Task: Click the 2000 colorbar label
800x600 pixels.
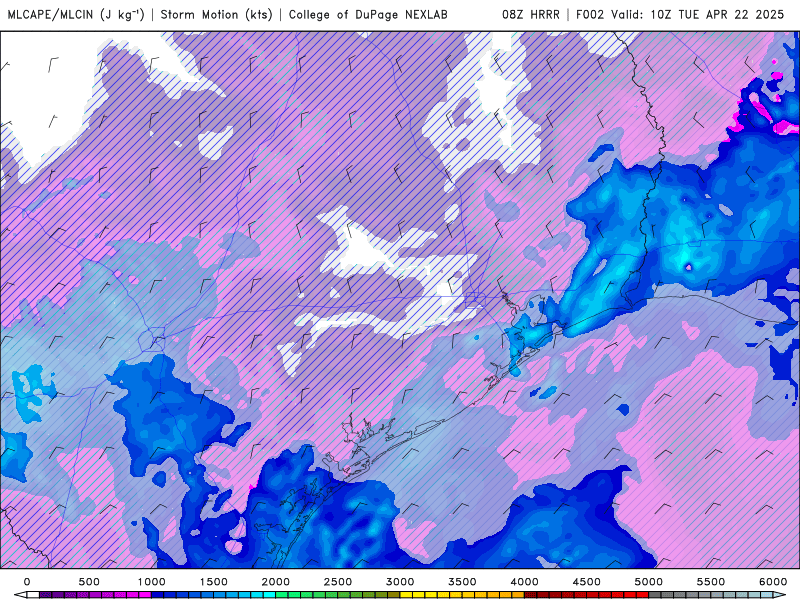Action: tap(276, 582)
